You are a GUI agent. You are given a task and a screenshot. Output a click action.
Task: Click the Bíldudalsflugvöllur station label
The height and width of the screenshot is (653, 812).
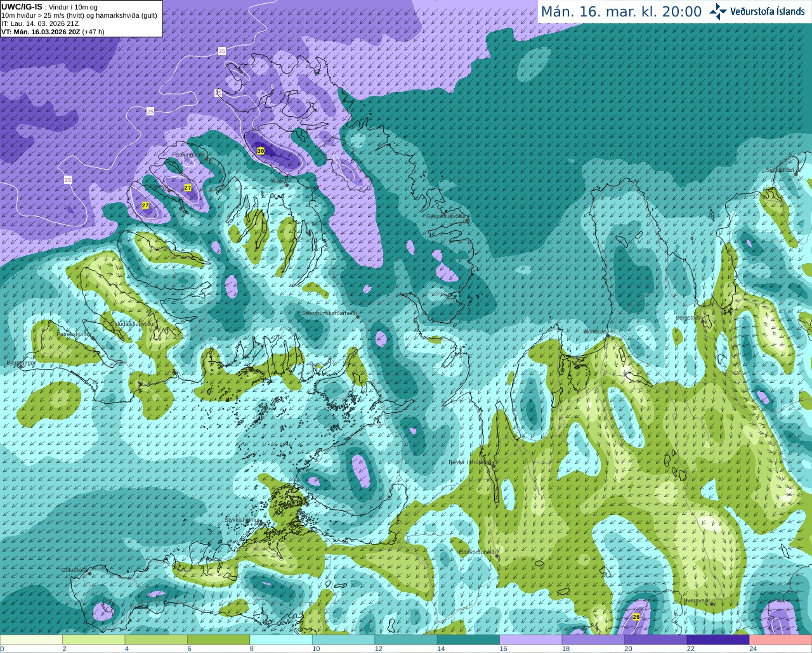[132, 323]
